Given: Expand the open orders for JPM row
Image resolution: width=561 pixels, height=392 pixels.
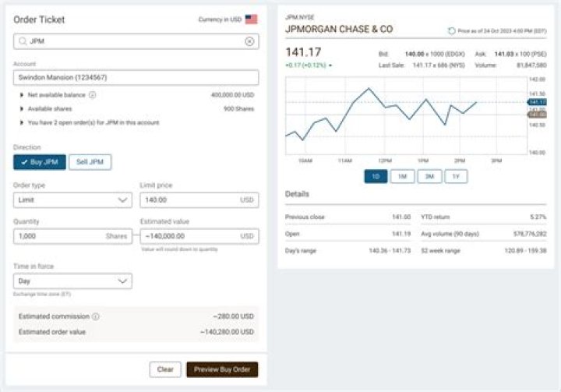Looking at the screenshot, I should click(x=20, y=122).
